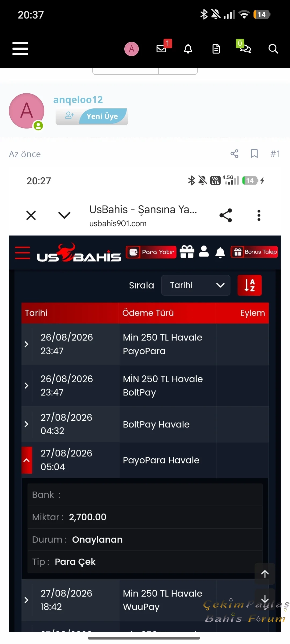Click the Para Yatır deposit button
Screen dimensions: 290x644
[151, 252]
